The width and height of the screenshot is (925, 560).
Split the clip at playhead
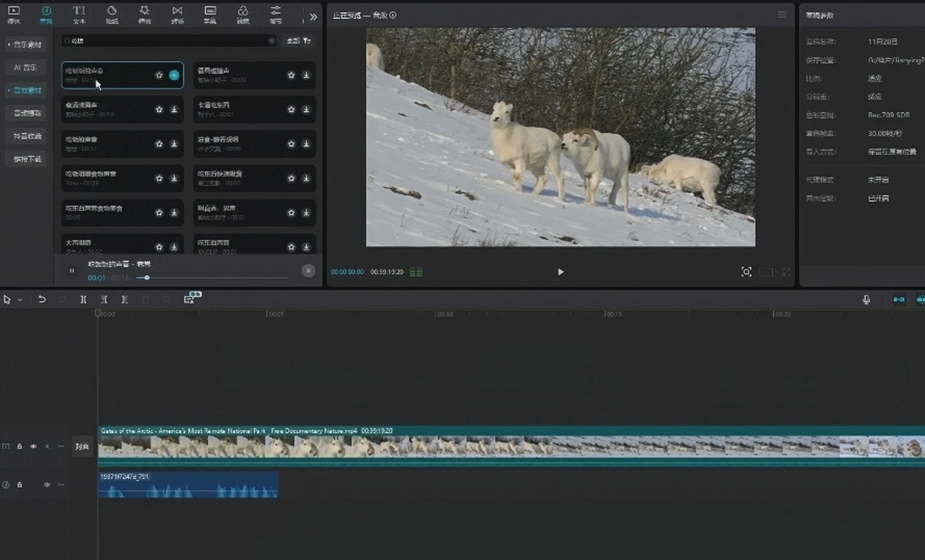tap(83, 300)
